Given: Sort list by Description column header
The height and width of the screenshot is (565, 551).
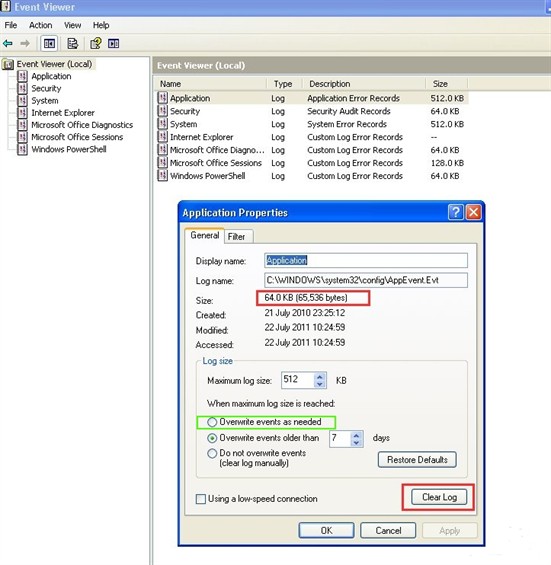Looking at the screenshot, I should 364,84.
